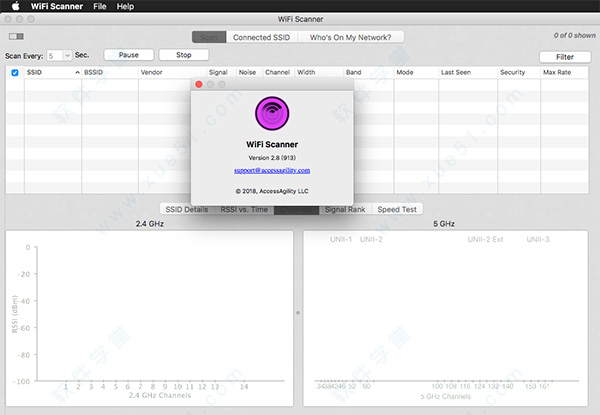Image resolution: width=600 pixels, height=415 pixels.
Task: Open the Help menu
Action: 125,6
